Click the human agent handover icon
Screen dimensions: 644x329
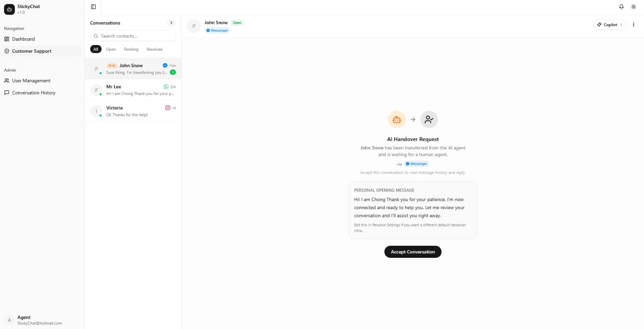(x=429, y=119)
